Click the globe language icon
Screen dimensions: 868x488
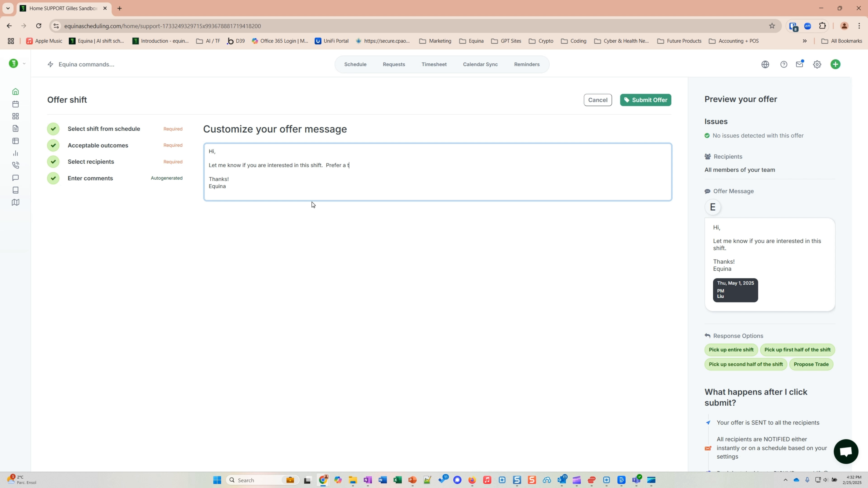tap(765, 64)
